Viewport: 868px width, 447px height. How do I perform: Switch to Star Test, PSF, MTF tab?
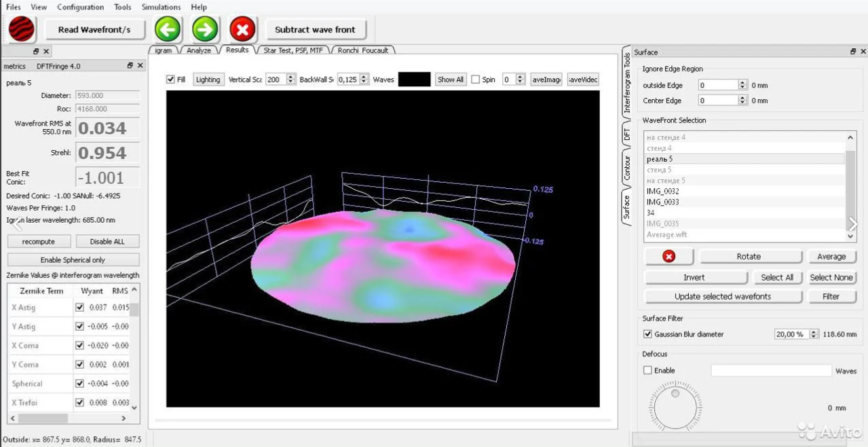coord(293,50)
